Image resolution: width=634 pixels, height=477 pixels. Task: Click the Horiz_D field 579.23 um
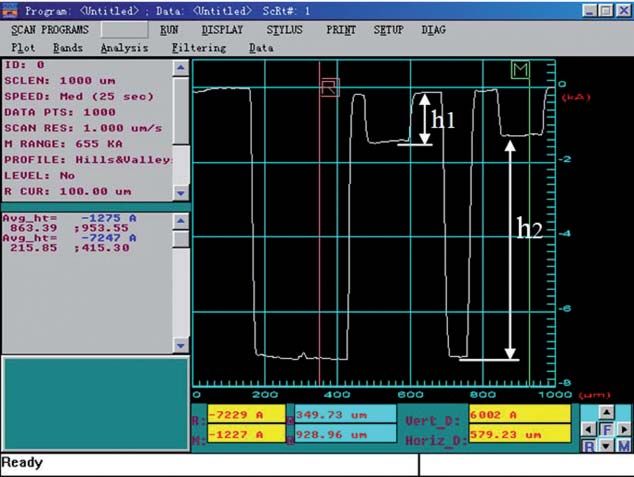coord(520,434)
